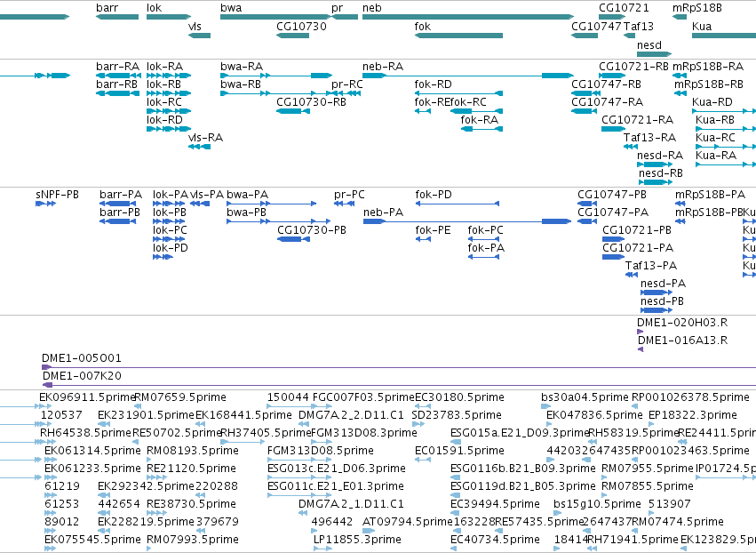This screenshot has height=553, width=756.
Task: Click the Kua-RD transcript label
Action: click(x=712, y=102)
